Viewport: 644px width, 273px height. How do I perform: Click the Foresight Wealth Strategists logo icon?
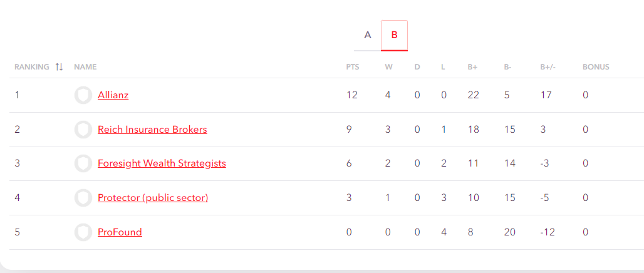(83, 163)
